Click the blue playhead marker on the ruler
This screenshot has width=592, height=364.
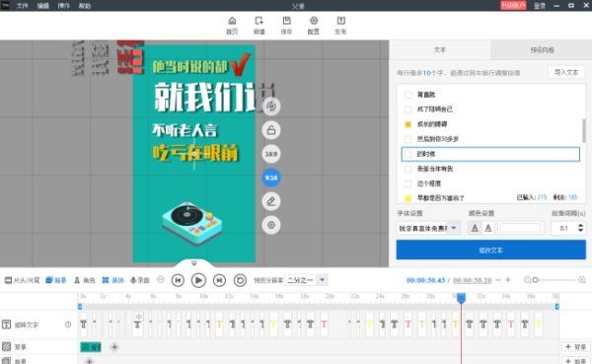[x=461, y=298]
